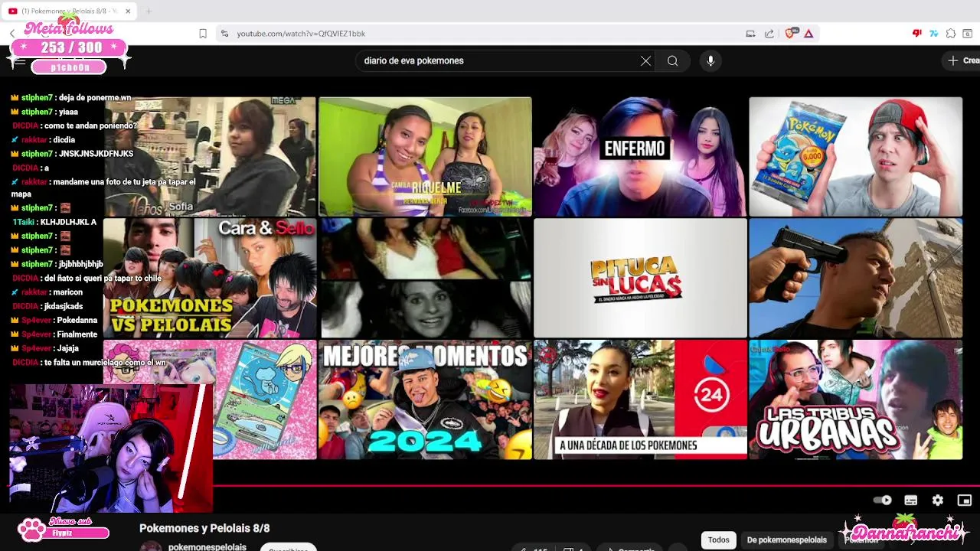Open the site settings icon in address bar

(x=224, y=34)
